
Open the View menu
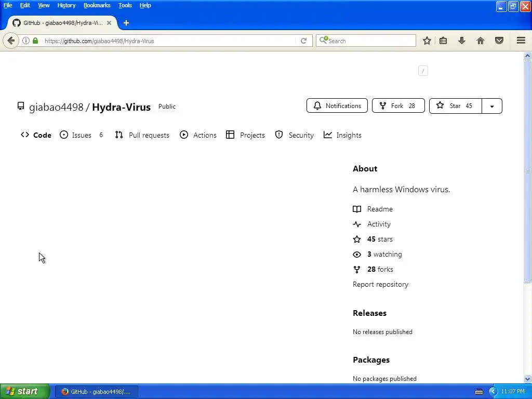44,5
